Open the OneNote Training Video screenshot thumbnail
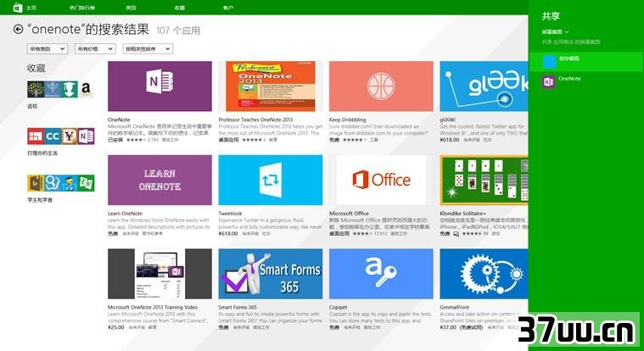 pyautogui.click(x=160, y=274)
